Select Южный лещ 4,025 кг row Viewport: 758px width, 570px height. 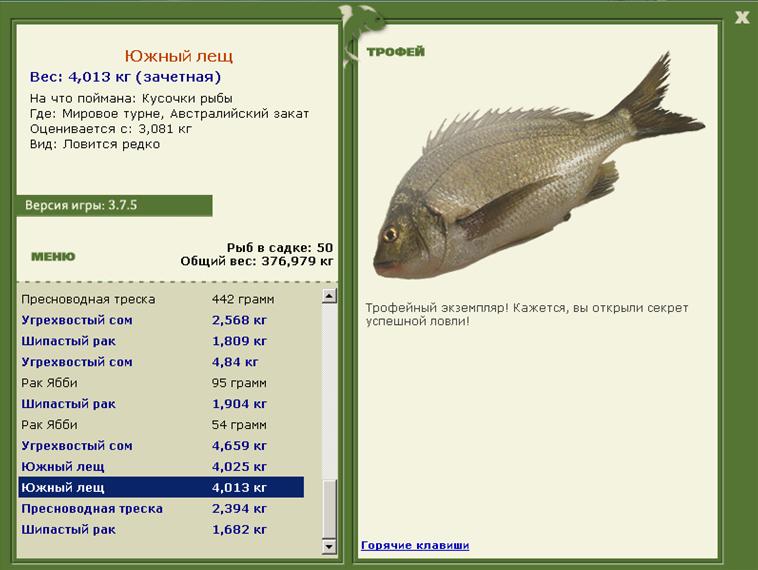[x=161, y=467]
